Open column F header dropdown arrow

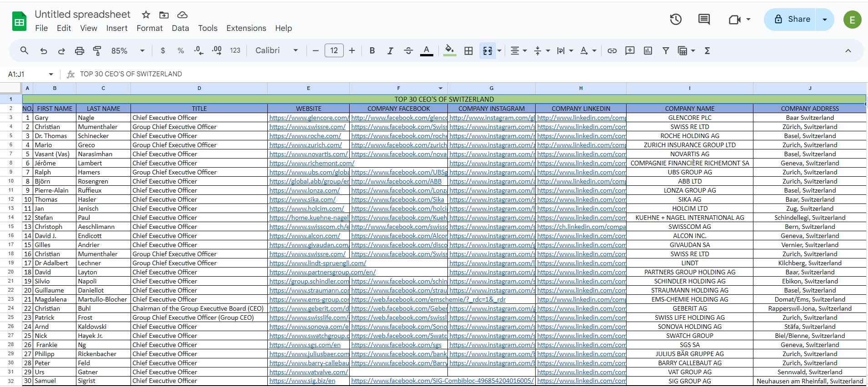(440, 88)
